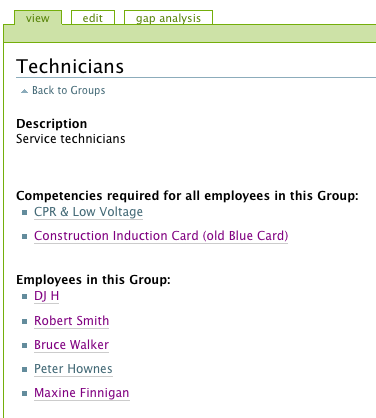The height and width of the screenshot is (418, 376).
Task: Click bullet marker beside DJ H
Action: click(x=24, y=296)
